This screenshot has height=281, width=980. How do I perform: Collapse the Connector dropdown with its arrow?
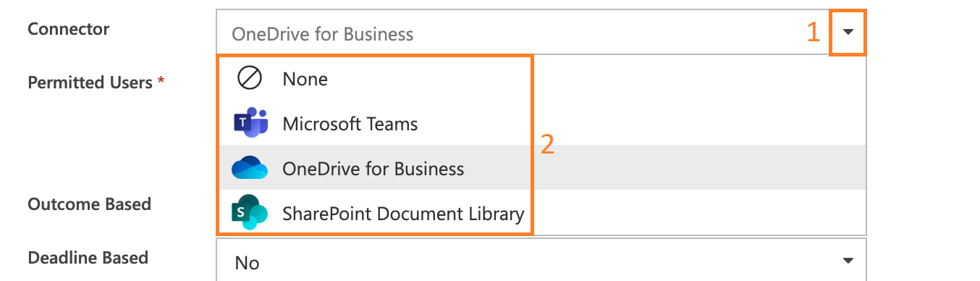tap(848, 33)
